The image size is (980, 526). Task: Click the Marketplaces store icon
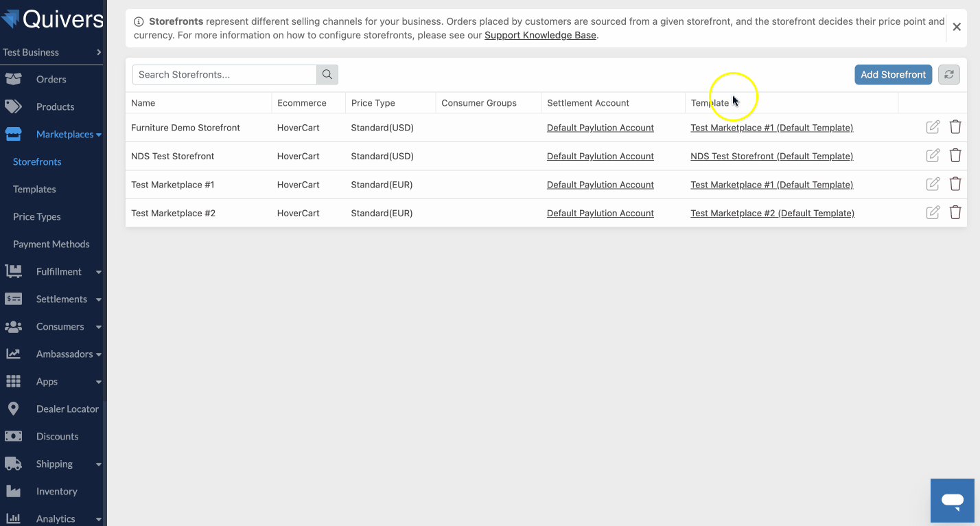(13, 134)
